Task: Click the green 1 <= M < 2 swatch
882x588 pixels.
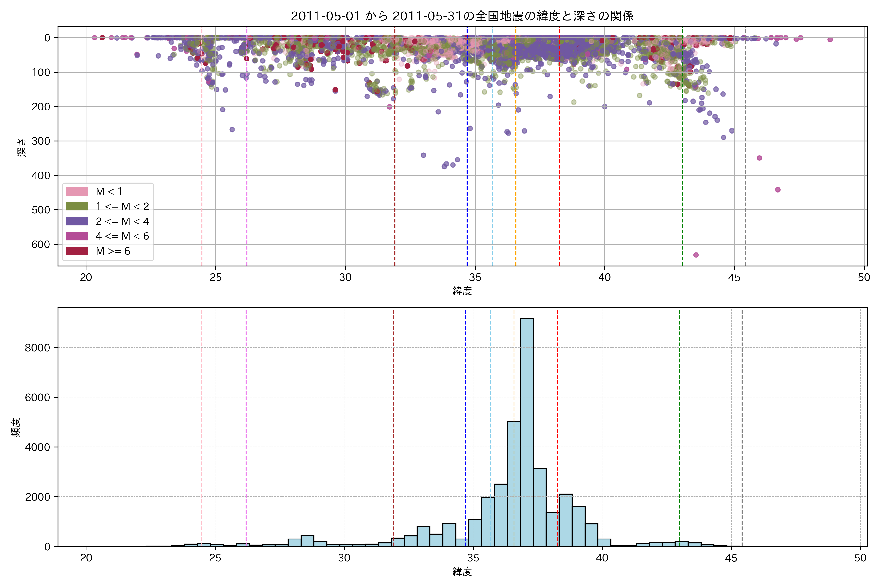Action: coord(77,207)
